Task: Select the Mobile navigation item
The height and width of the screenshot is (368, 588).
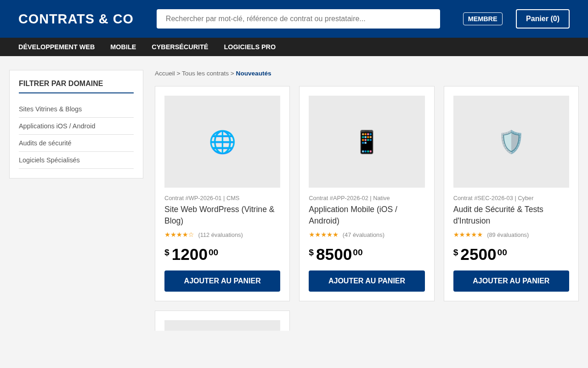Action: click(x=123, y=47)
